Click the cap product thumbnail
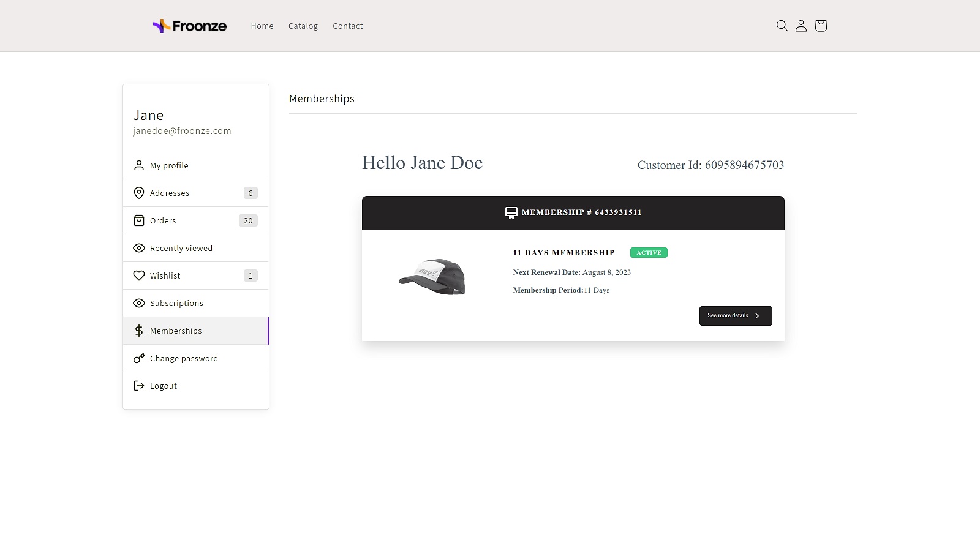Image resolution: width=980 pixels, height=551 pixels. coord(433,277)
